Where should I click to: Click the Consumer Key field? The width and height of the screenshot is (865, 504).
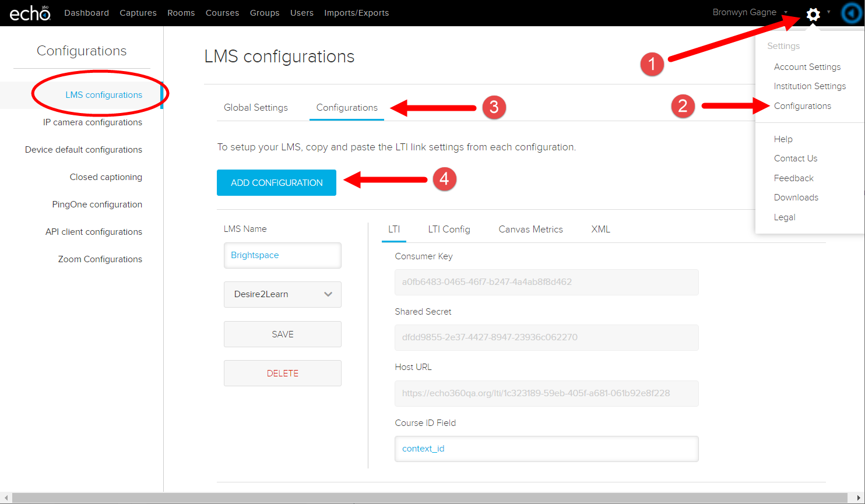pyautogui.click(x=546, y=282)
